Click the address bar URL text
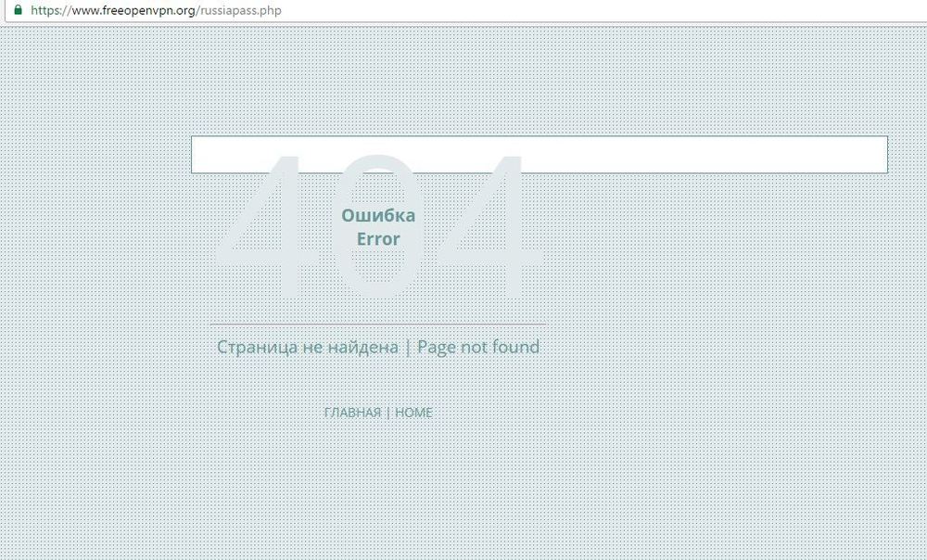 coord(156,10)
